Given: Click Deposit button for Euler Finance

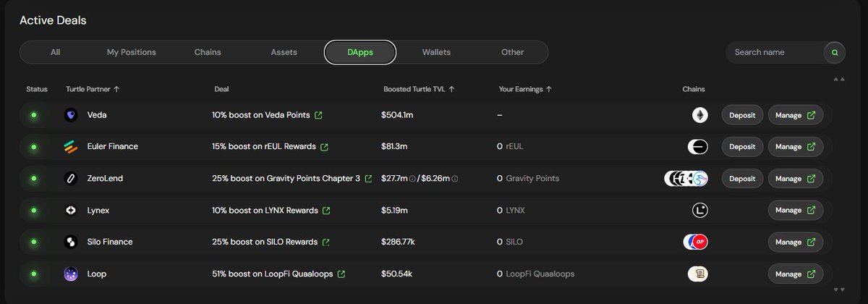Looking at the screenshot, I should 742,146.
